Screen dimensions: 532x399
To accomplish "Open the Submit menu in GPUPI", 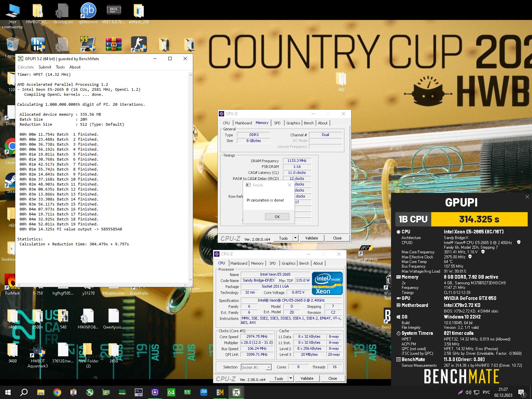I will click(45, 67).
